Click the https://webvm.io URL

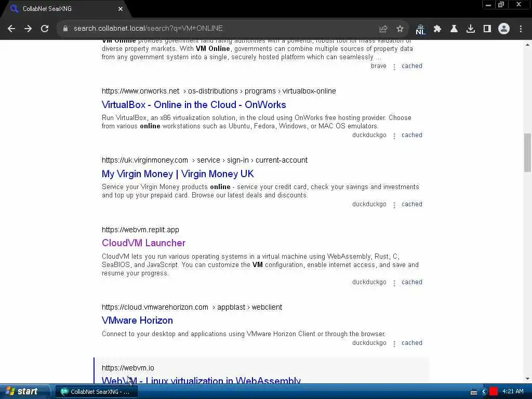tap(128, 368)
